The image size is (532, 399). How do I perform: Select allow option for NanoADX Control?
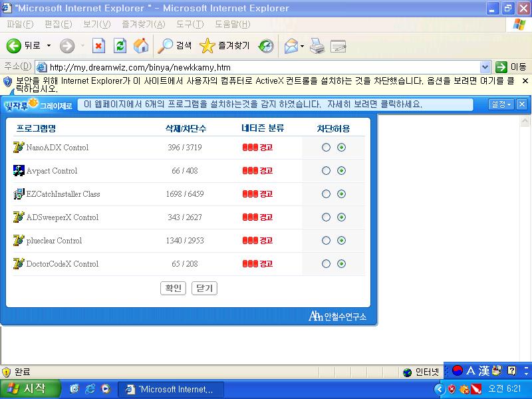[341, 147]
